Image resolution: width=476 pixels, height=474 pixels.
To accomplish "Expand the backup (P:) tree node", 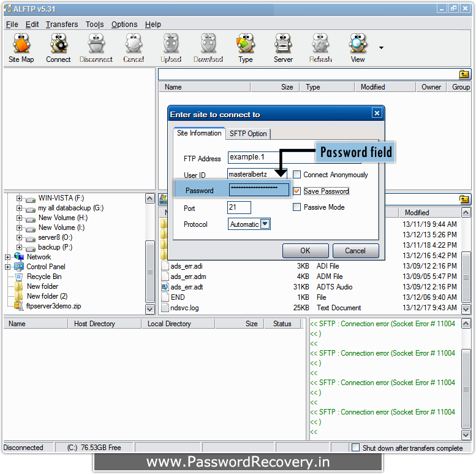I will tap(19, 247).
